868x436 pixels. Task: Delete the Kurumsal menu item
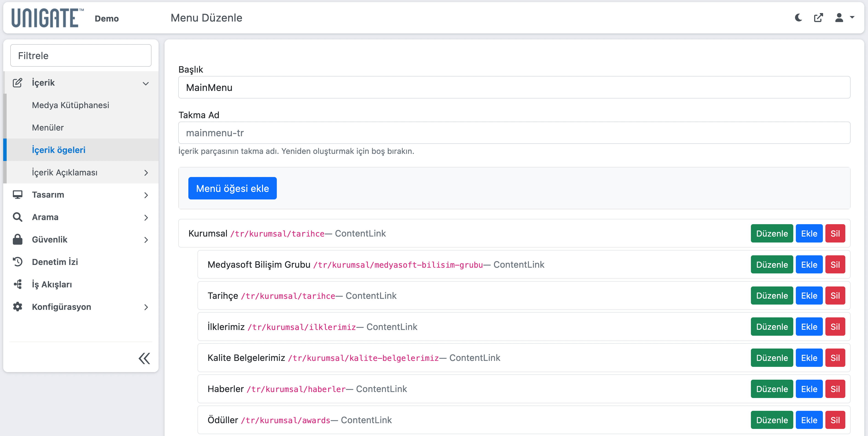click(x=835, y=234)
